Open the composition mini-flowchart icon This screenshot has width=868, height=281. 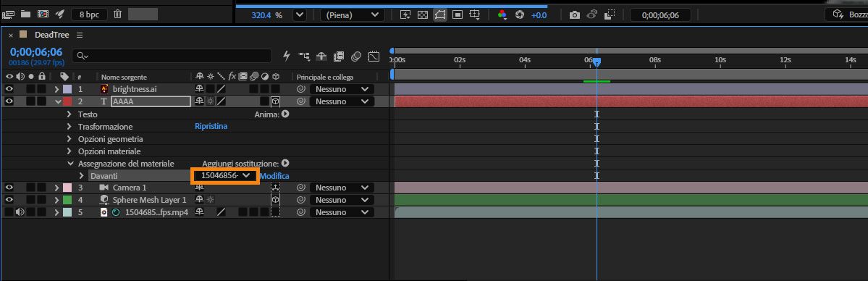pos(304,56)
